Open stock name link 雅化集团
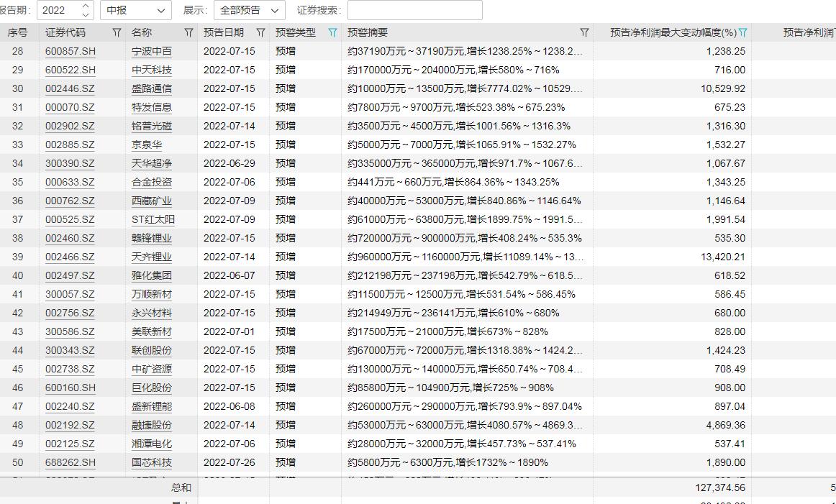This screenshot has width=836, height=504. pos(152,275)
